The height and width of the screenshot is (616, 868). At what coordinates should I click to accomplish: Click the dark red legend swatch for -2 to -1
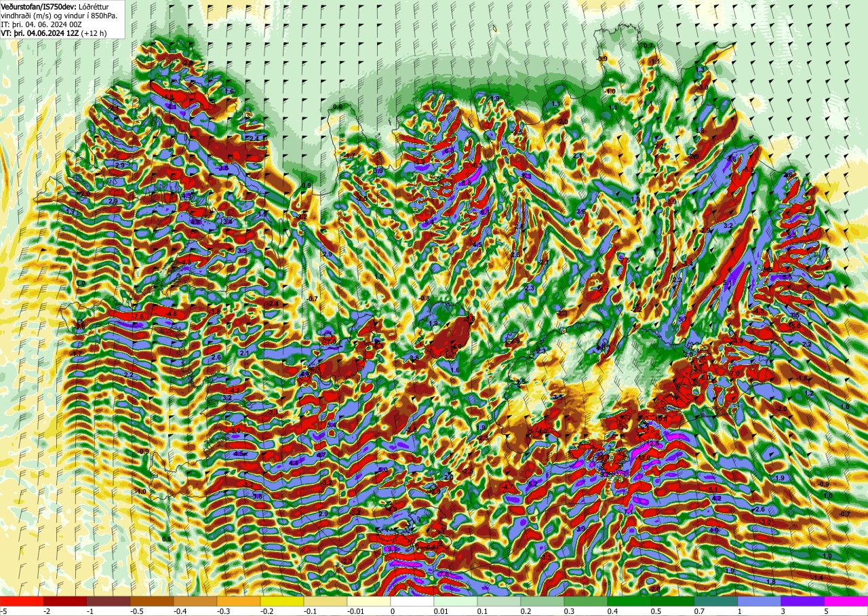pos(65,601)
